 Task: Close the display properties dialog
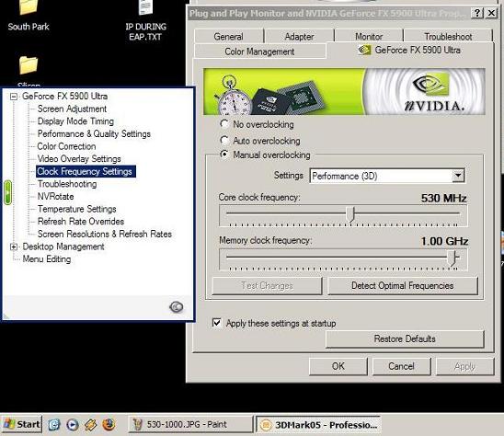click(491, 13)
